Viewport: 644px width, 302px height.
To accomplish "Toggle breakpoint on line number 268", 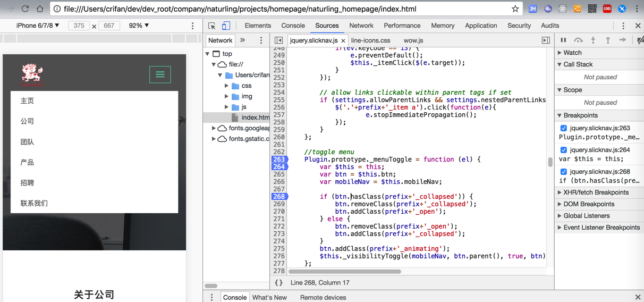I will click(279, 197).
